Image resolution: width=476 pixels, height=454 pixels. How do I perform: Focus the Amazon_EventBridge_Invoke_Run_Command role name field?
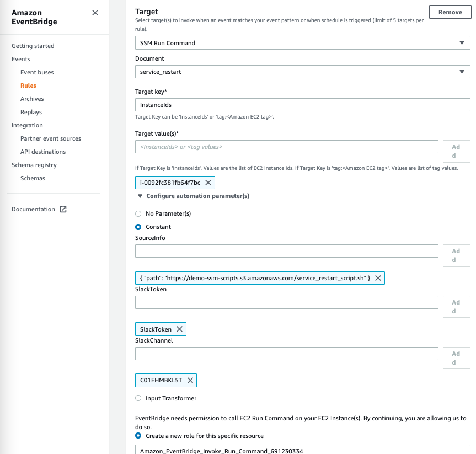coord(303,450)
